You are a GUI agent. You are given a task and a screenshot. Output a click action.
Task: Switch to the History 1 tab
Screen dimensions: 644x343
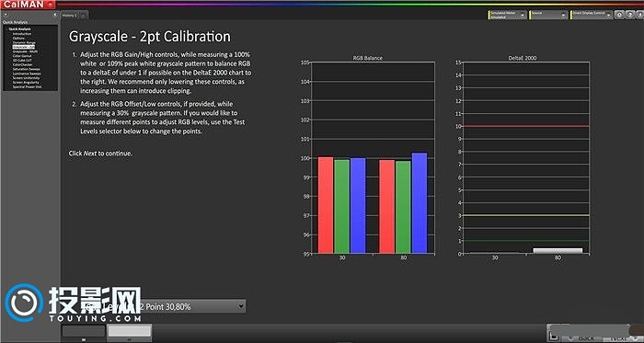coord(69,16)
